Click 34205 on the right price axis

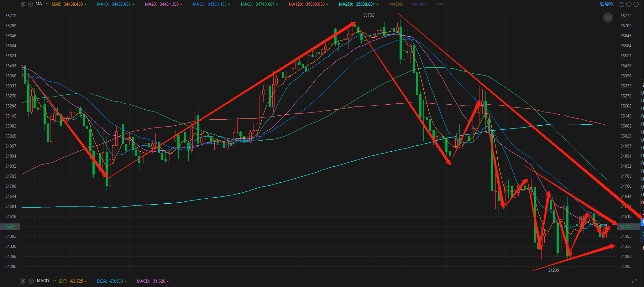(626, 266)
